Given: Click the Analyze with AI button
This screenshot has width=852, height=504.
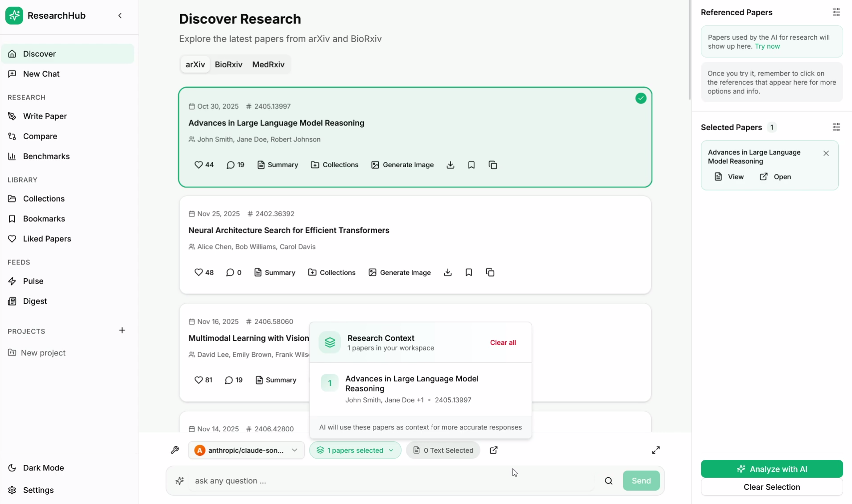Looking at the screenshot, I should (x=771, y=469).
